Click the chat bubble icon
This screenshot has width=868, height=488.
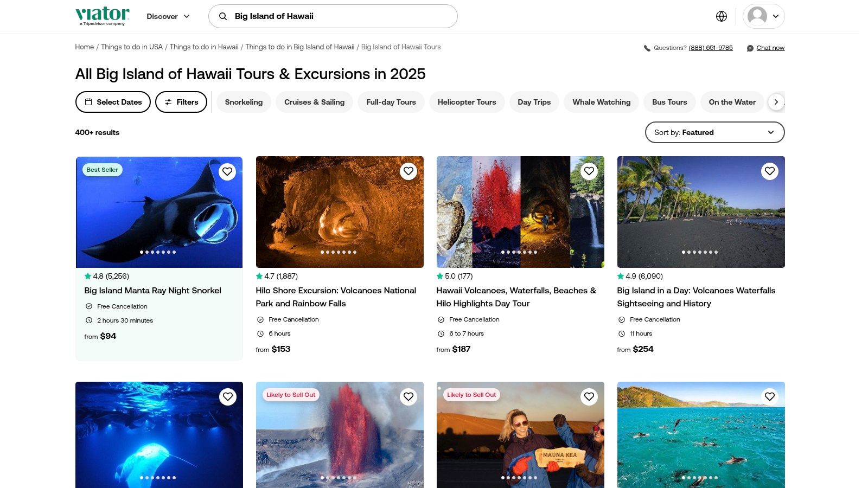[750, 48]
